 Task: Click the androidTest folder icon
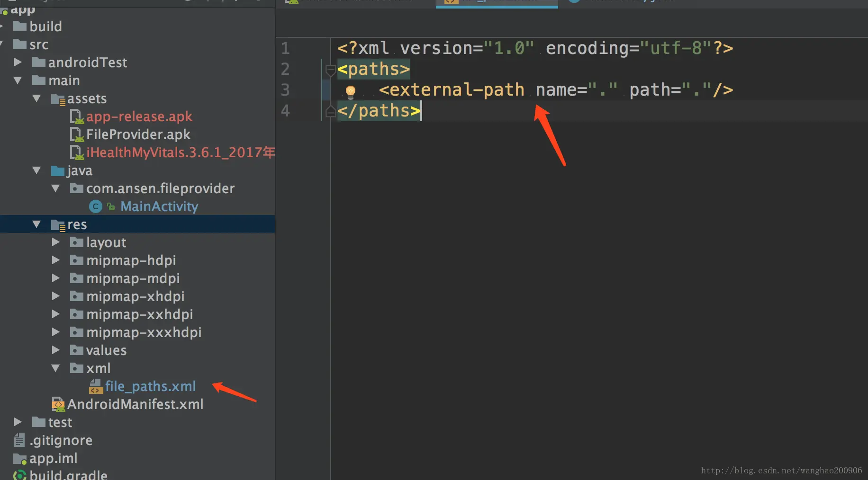[x=38, y=62]
